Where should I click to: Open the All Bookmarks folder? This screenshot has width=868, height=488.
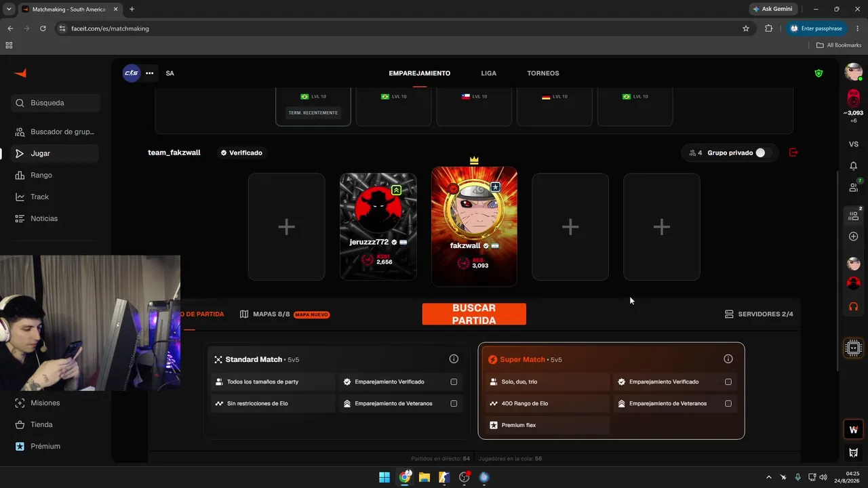click(x=839, y=45)
